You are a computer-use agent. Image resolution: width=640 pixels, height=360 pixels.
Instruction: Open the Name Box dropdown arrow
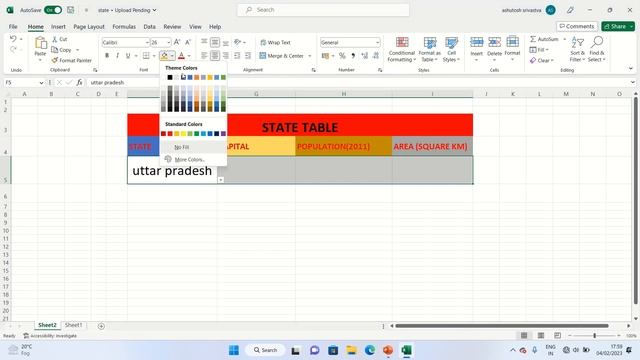(41, 83)
